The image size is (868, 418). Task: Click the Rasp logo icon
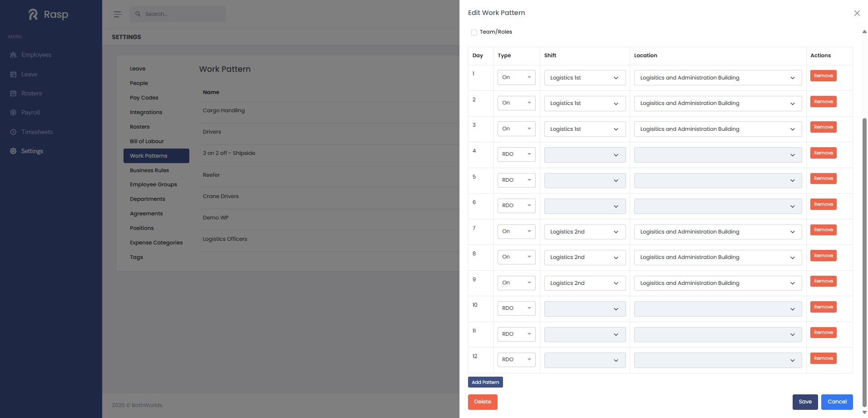point(33,15)
